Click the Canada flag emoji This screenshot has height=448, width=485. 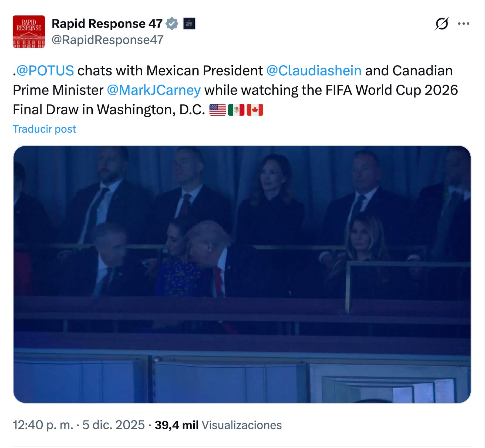(x=255, y=110)
